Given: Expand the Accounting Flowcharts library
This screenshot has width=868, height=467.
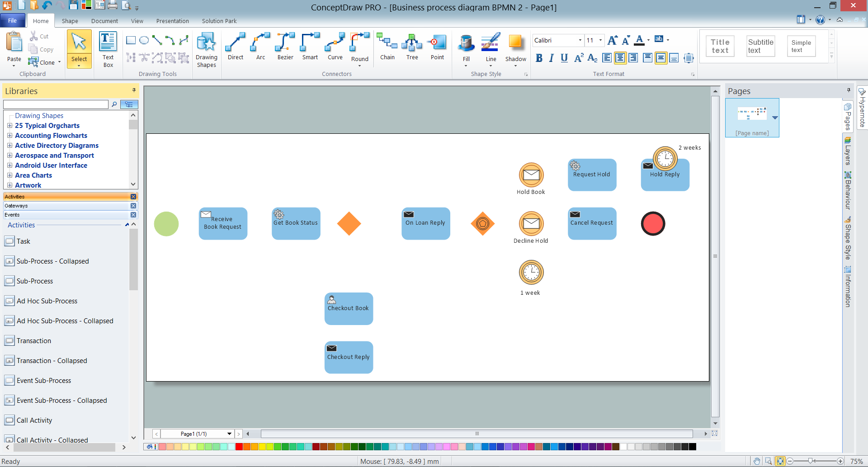Looking at the screenshot, I should [x=9, y=136].
